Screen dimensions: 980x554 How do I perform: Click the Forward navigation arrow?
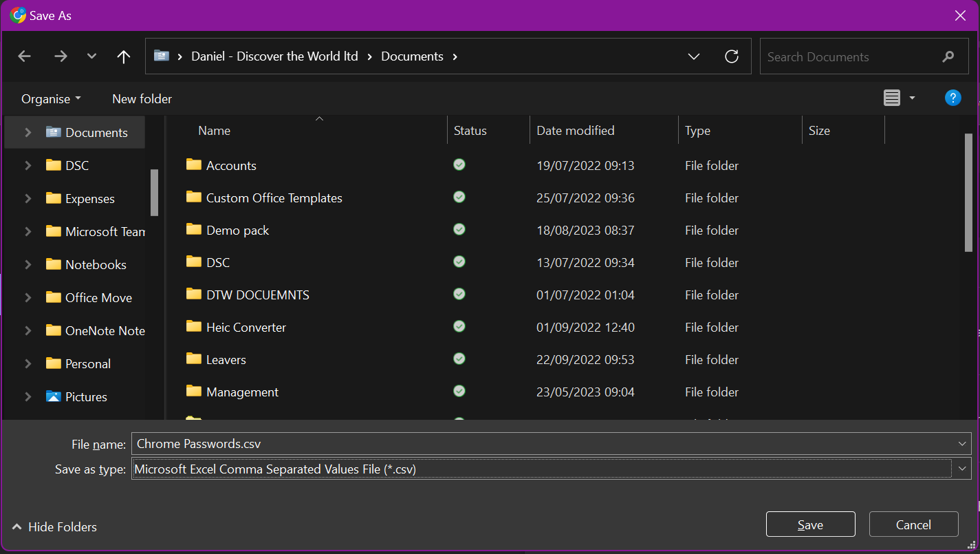(61, 56)
